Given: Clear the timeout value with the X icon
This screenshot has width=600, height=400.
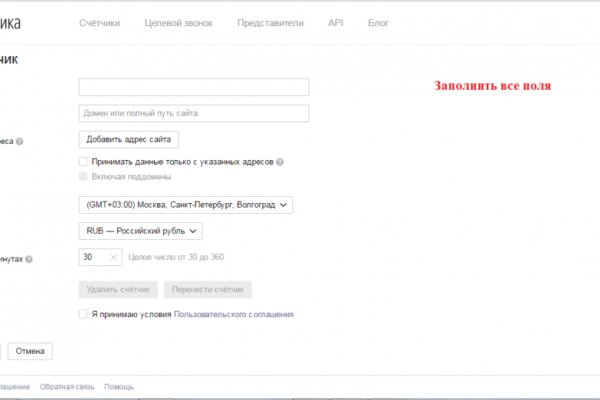Looking at the screenshot, I should tap(113, 258).
